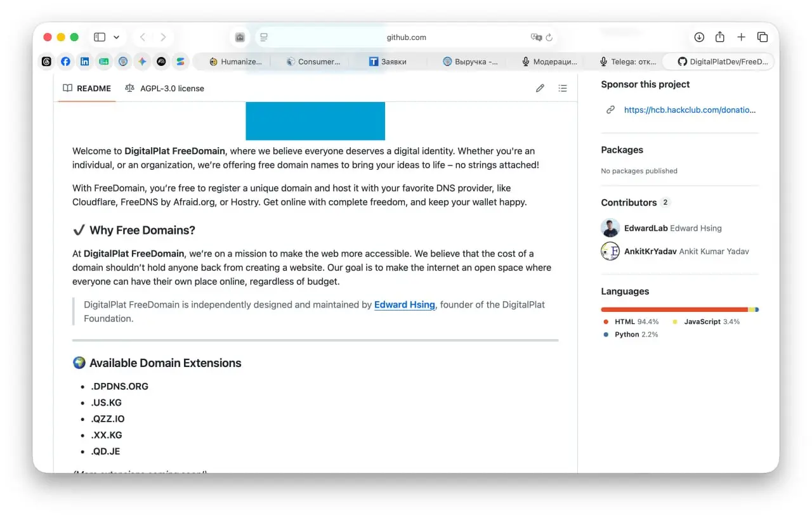Open a new tab with plus button

tap(741, 37)
